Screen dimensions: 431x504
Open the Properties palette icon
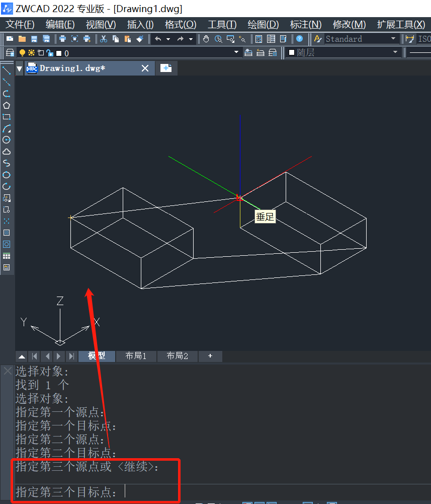coord(259,39)
